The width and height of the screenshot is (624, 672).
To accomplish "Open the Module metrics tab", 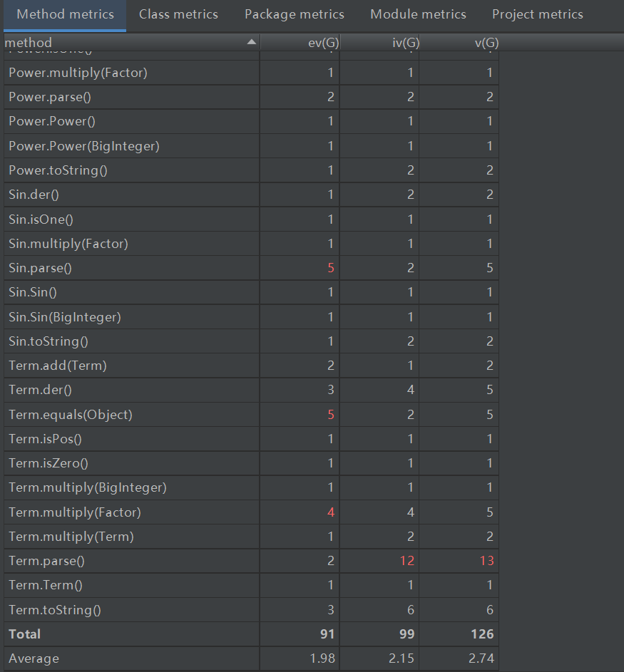I will [x=418, y=14].
